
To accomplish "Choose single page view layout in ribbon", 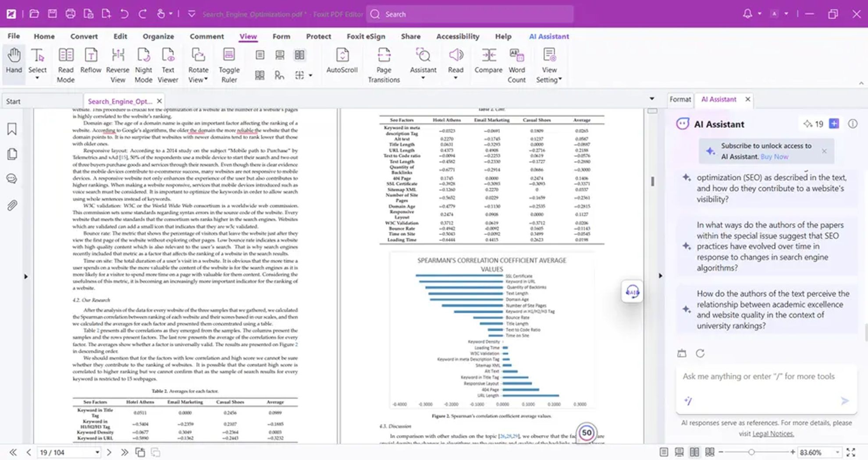I will pos(260,55).
